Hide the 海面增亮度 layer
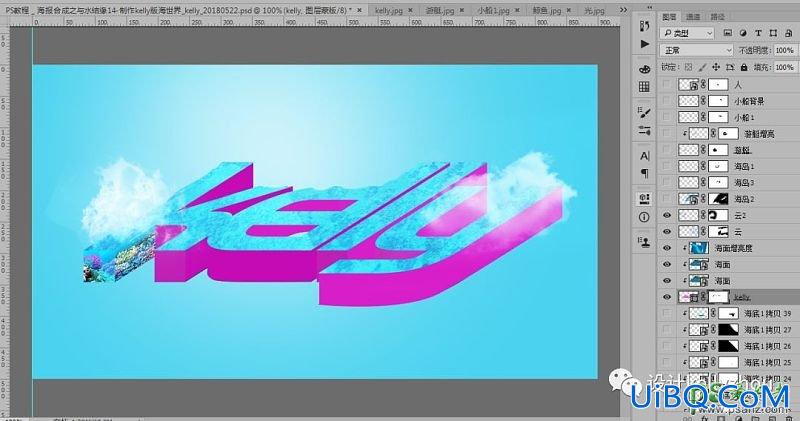Viewport: 800px width, 421px height. point(667,248)
